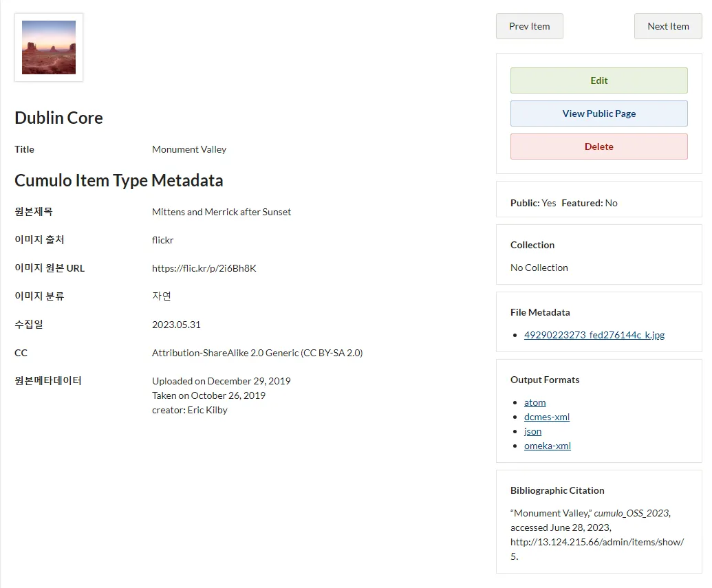Choose the omeka-xml output link

(x=547, y=446)
